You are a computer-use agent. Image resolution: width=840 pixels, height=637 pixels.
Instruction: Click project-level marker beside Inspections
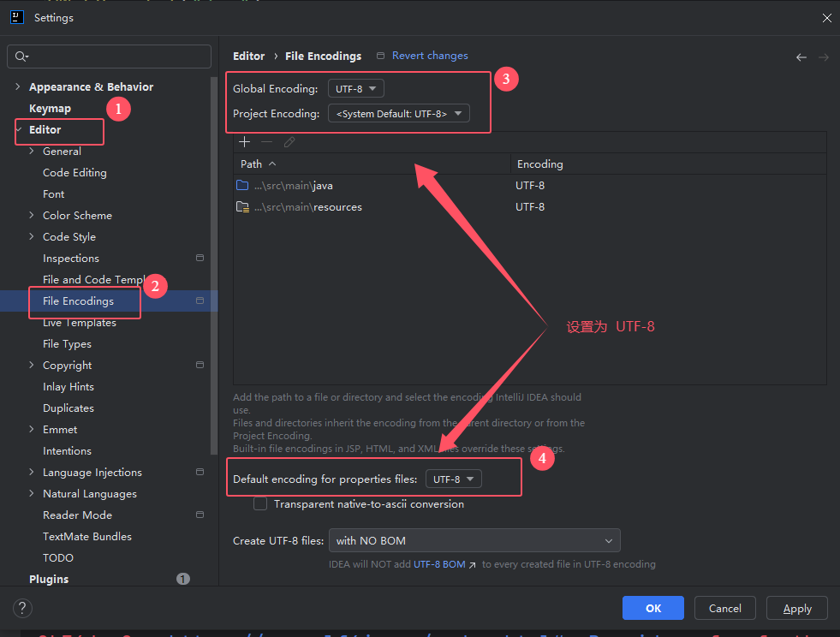pos(200,258)
